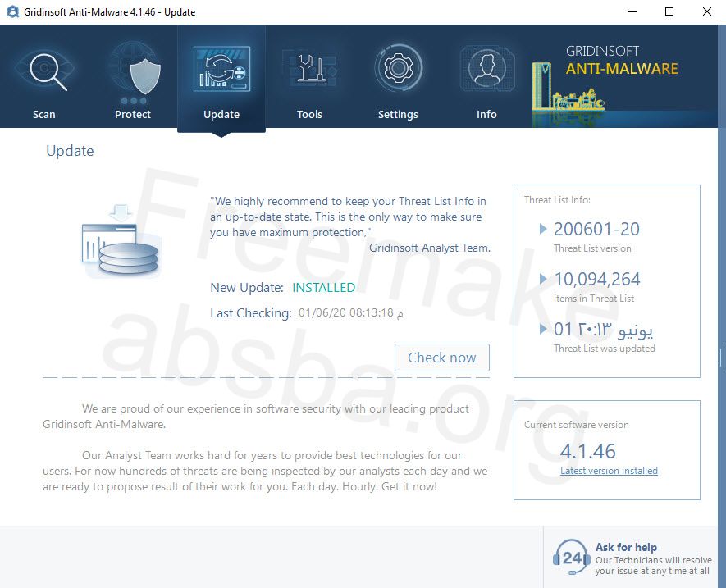Switch to the Scan tab label
This screenshot has width=726, height=588.
coord(44,114)
